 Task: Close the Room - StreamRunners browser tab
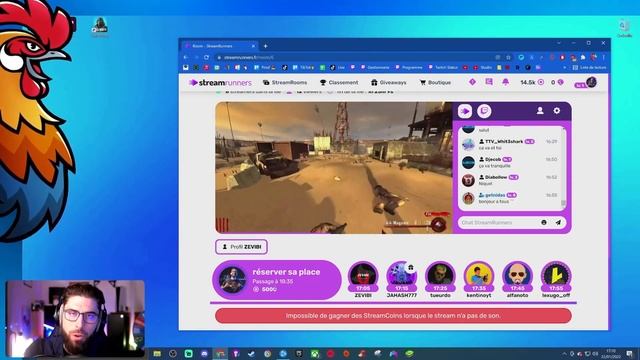pos(253,46)
